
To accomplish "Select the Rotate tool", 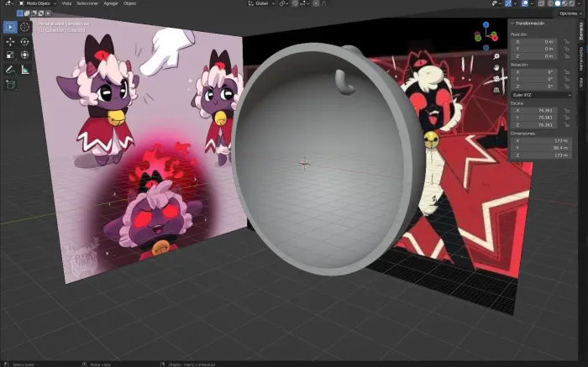I will pos(24,42).
